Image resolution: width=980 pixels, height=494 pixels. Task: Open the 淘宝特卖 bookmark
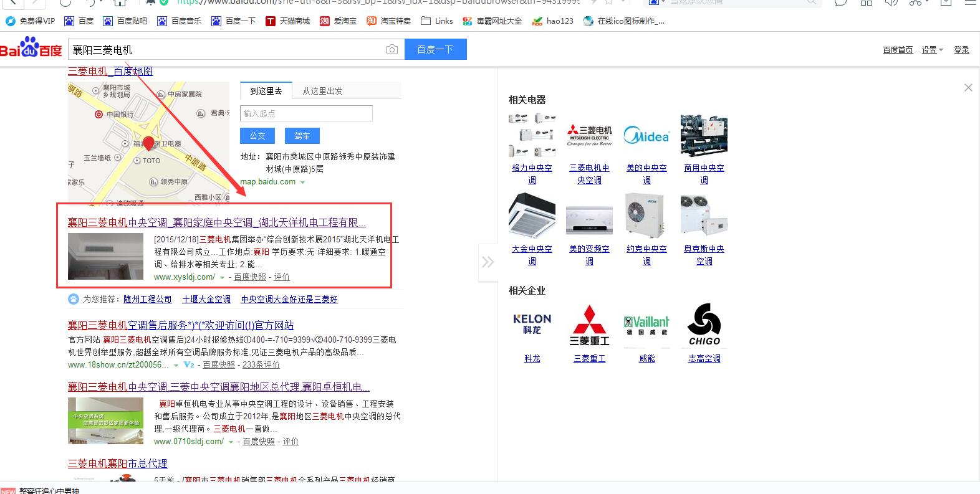[x=389, y=21]
